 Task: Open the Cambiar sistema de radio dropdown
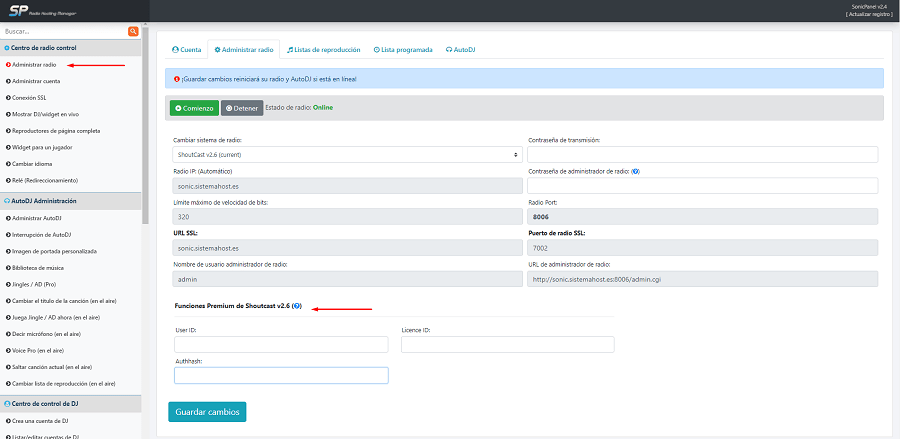[348, 155]
